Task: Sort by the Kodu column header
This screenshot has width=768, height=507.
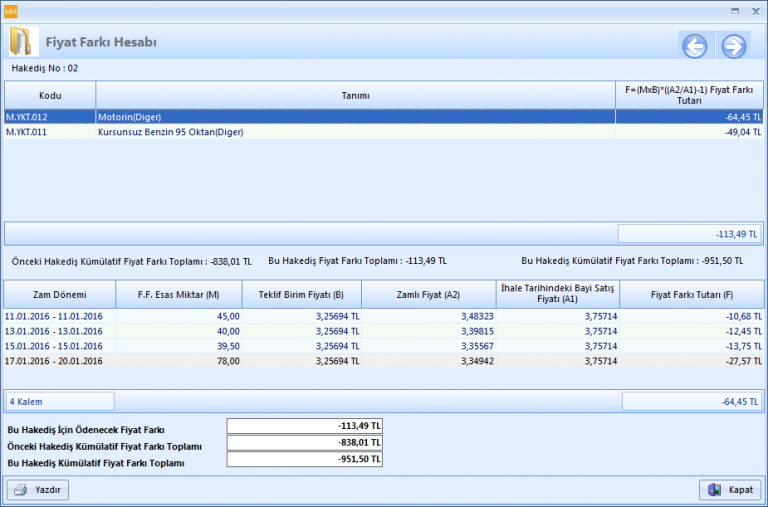Action: click(50, 96)
